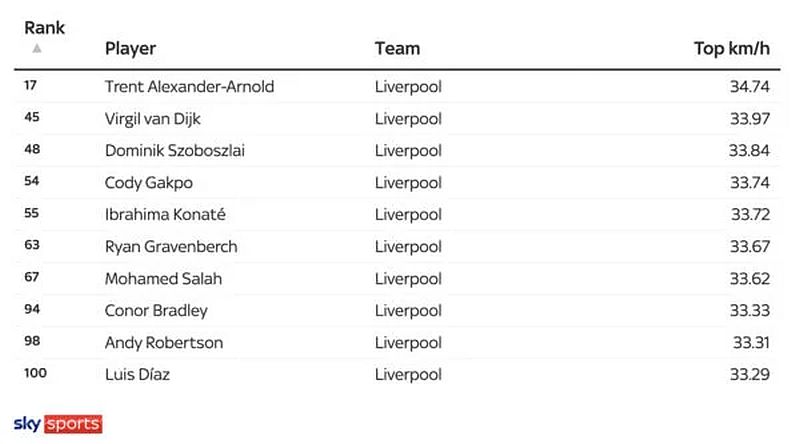Click player name Trent Alexander-Arnold
Image resolution: width=800 pixels, height=444 pixels.
[189, 86]
